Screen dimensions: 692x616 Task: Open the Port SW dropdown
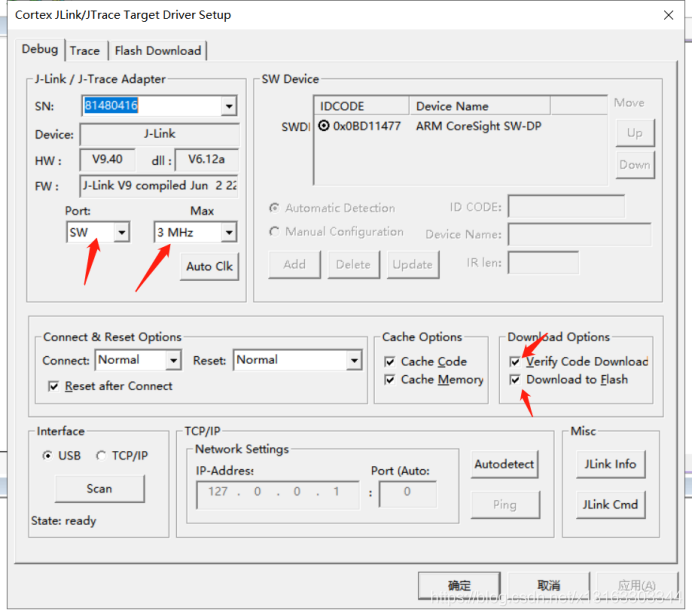[x=121, y=232]
